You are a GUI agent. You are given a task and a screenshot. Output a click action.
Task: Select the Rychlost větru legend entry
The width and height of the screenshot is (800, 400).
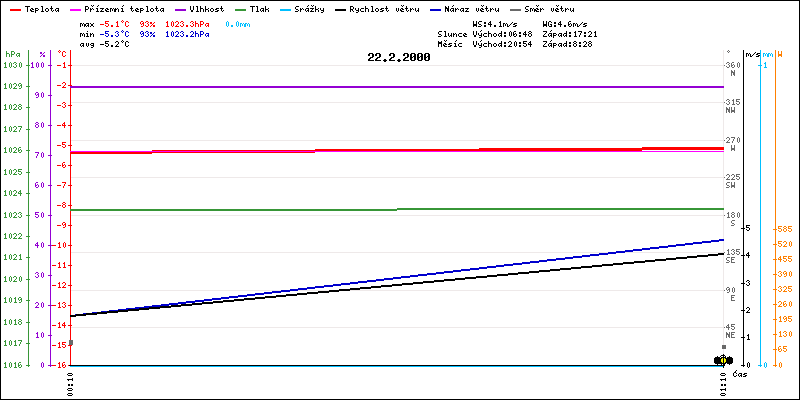376,8
